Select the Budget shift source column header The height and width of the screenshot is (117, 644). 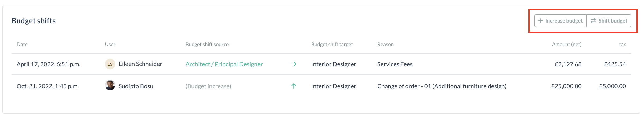[x=207, y=45]
